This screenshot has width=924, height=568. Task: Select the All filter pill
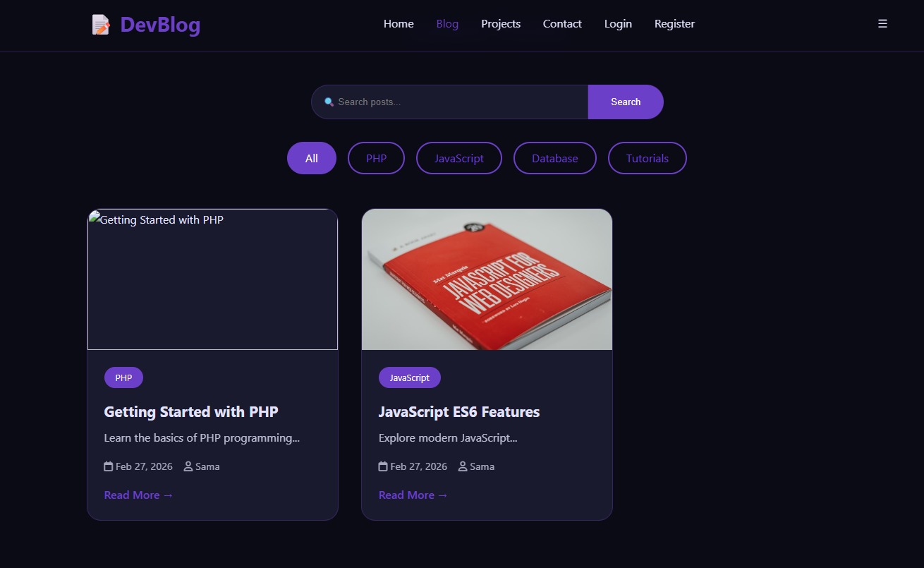click(x=311, y=158)
